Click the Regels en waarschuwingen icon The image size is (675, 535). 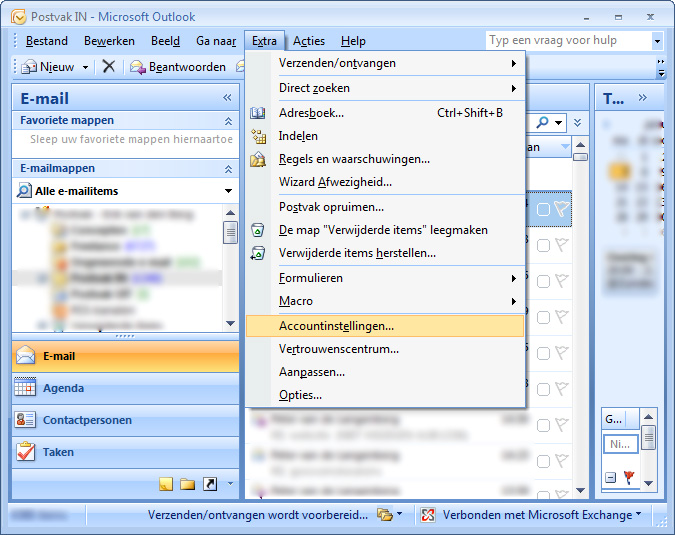pyautogui.click(x=258, y=159)
